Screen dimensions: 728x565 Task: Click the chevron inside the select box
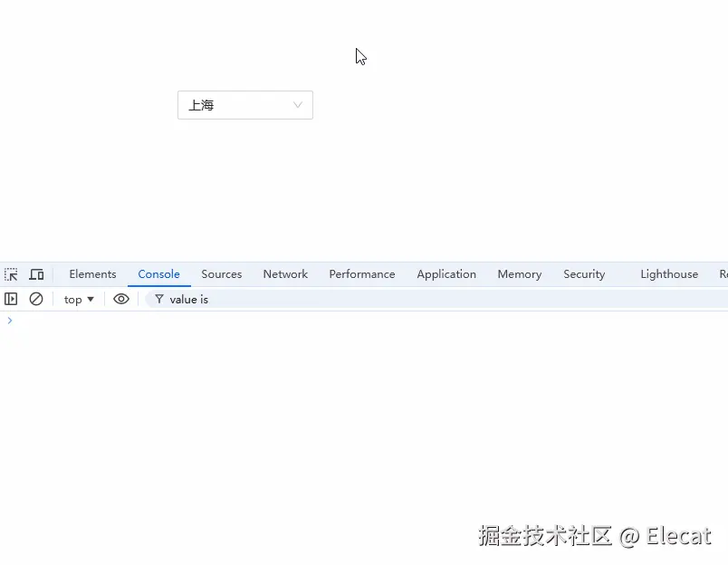[297, 105]
